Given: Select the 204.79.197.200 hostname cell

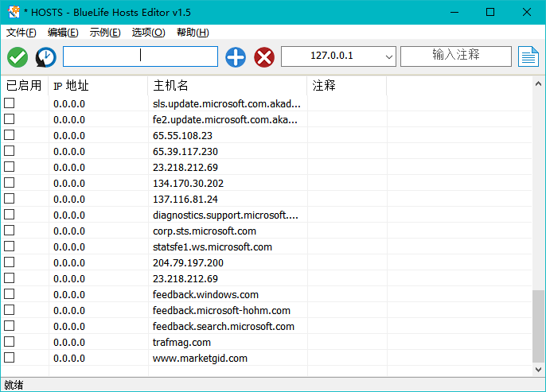Looking at the screenshot, I should point(188,263).
